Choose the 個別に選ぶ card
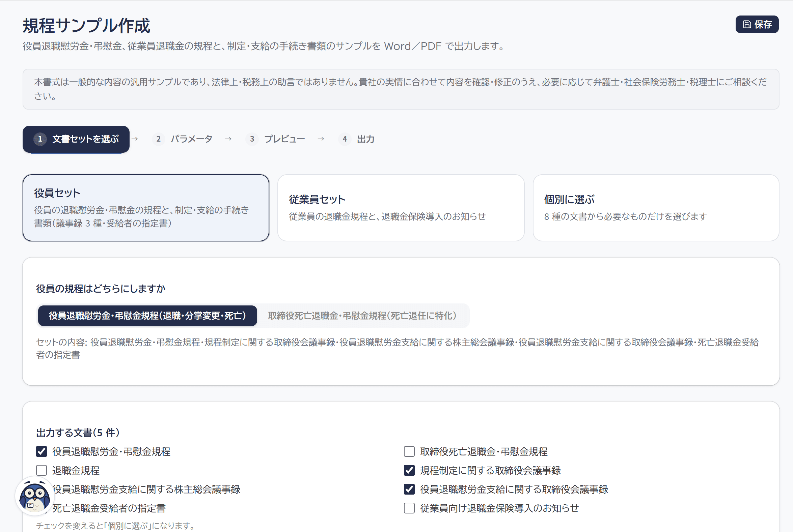The width and height of the screenshot is (793, 532). 656,208
